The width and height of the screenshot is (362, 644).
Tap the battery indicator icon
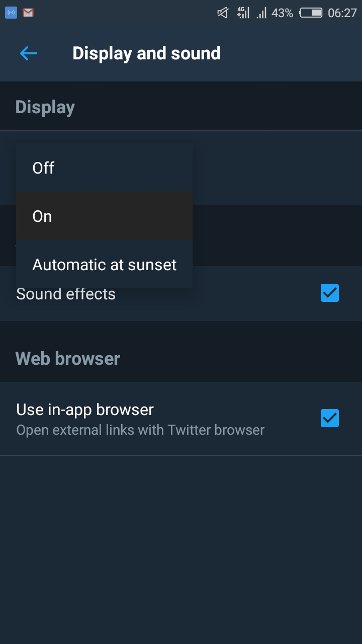click(311, 13)
